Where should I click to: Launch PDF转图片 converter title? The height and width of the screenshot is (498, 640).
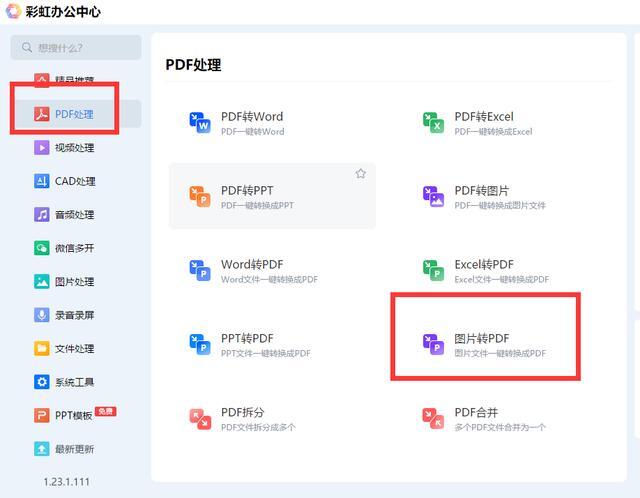tap(482, 191)
